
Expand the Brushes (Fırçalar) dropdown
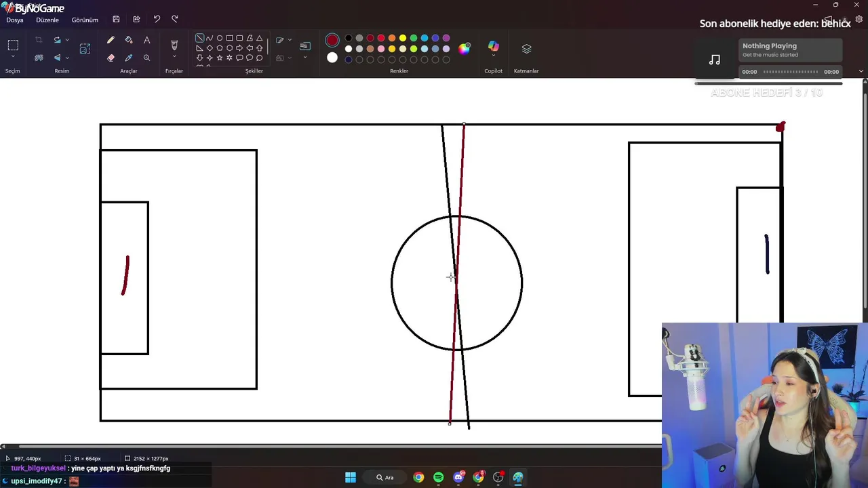174,58
